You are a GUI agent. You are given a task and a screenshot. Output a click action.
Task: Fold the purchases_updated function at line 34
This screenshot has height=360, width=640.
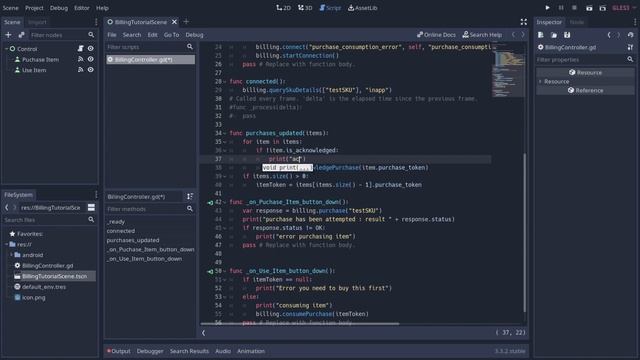point(224,133)
